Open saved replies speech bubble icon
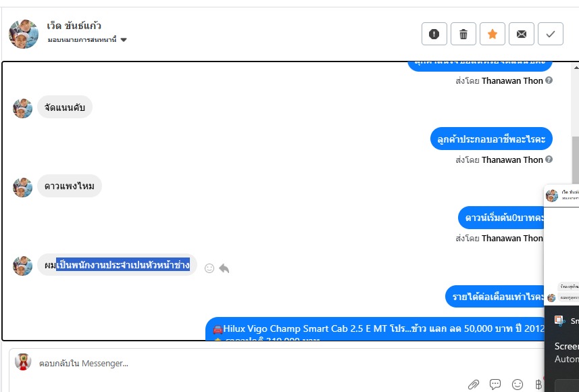The height and width of the screenshot is (392, 579). 495,385
